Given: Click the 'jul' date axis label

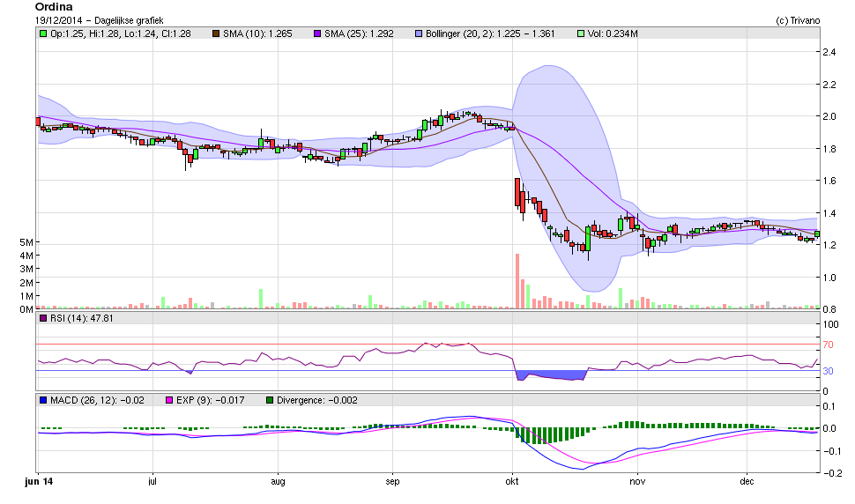Looking at the screenshot, I should pos(152,482).
